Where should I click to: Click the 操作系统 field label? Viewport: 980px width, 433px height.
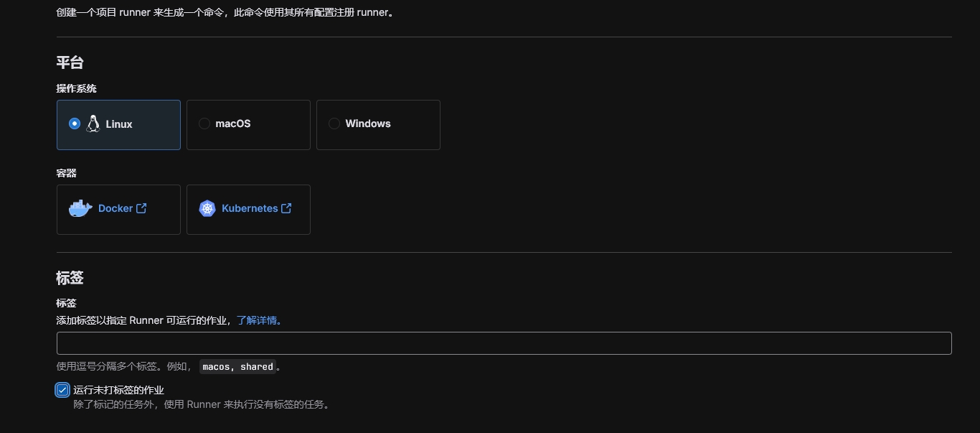[x=76, y=88]
